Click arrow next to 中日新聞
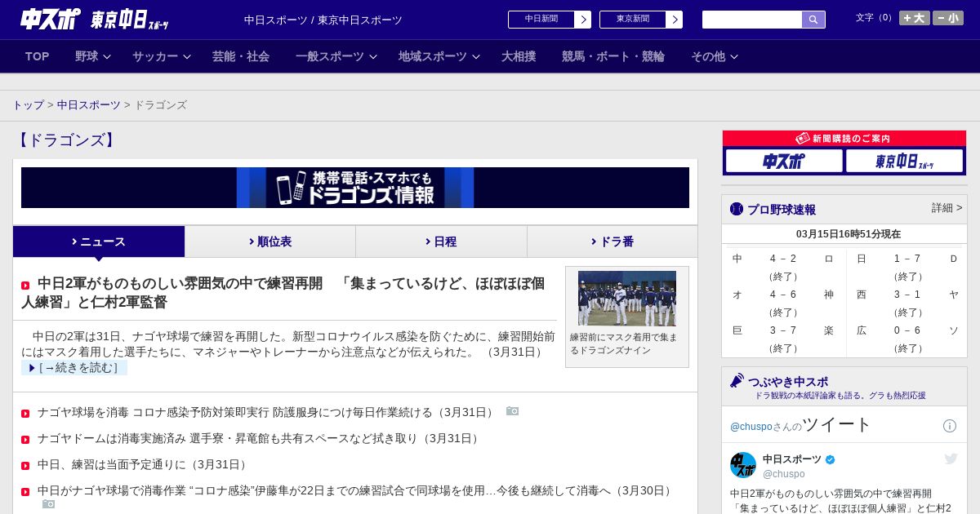 (x=583, y=20)
